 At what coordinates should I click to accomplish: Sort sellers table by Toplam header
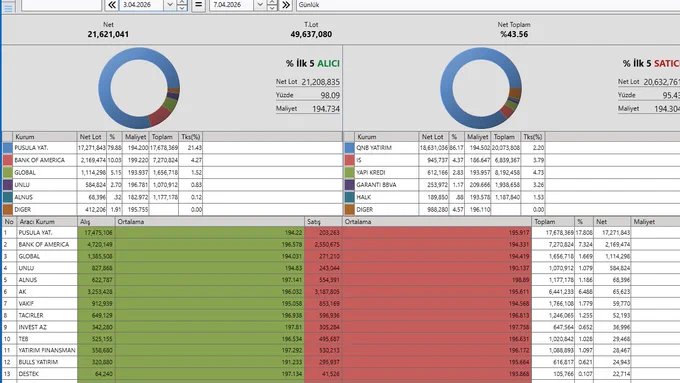pyautogui.click(x=505, y=137)
